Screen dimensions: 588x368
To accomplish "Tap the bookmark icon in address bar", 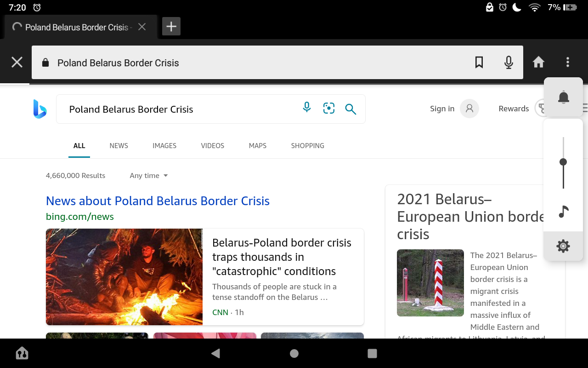I will click(479, 63).
